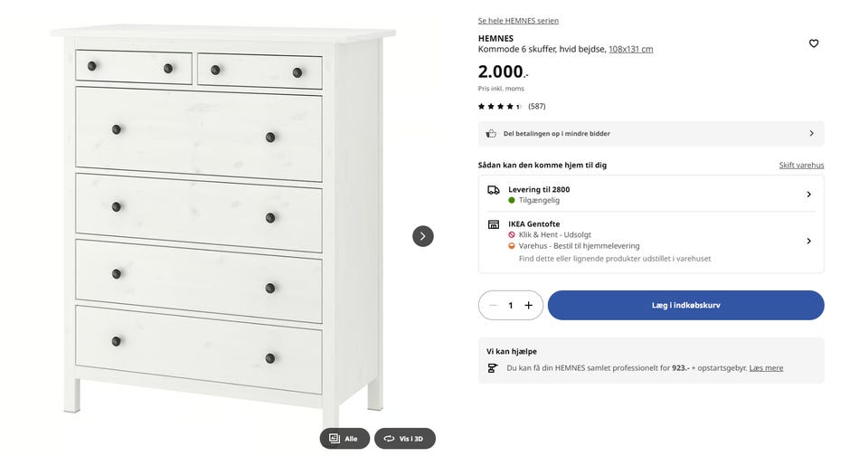Open 'Se hele HEMNES serien' link

[x=518, y=21]
